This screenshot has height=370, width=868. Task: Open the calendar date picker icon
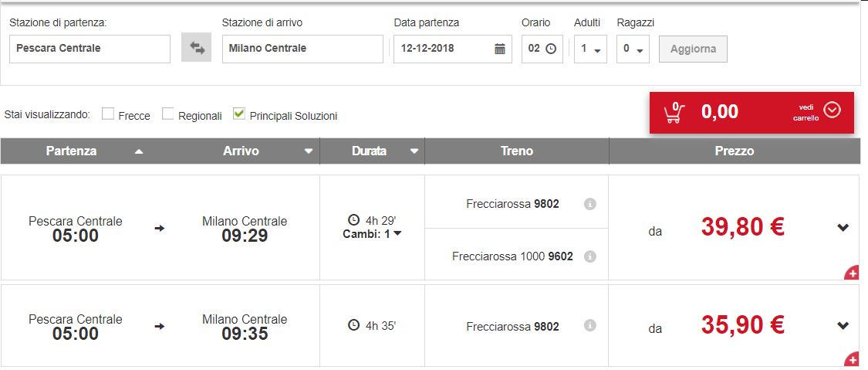(499, 49)
